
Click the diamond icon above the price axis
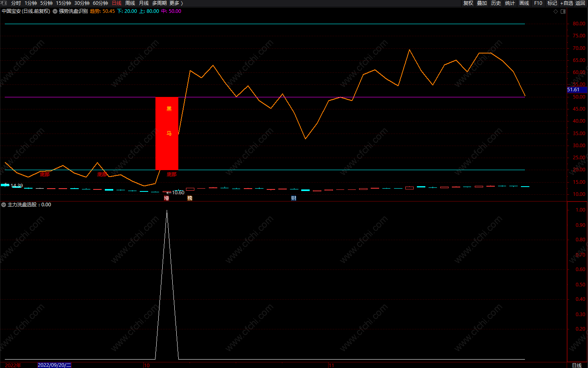(556, 11)
